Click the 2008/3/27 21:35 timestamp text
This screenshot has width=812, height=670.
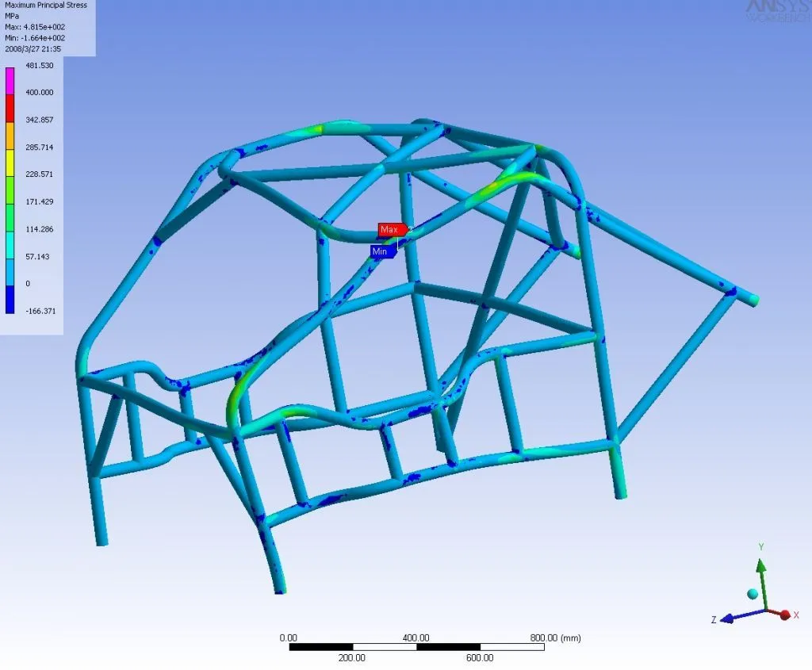point(33,48)
